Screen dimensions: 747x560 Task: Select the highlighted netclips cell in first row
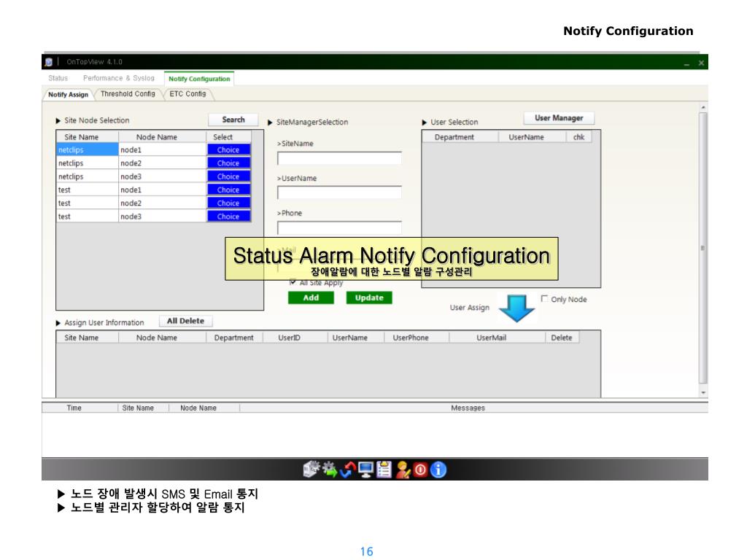[x=88, y=149]
